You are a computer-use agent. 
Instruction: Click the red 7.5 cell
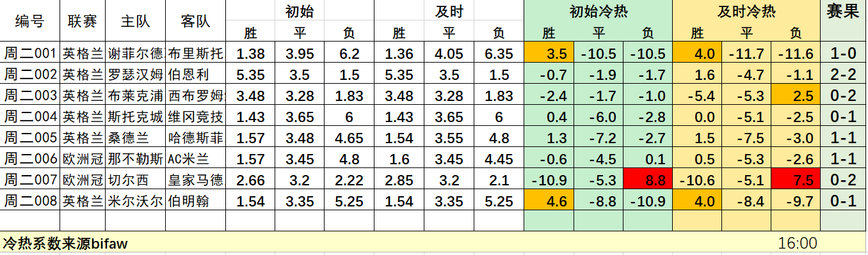click(x=796, y=180)
